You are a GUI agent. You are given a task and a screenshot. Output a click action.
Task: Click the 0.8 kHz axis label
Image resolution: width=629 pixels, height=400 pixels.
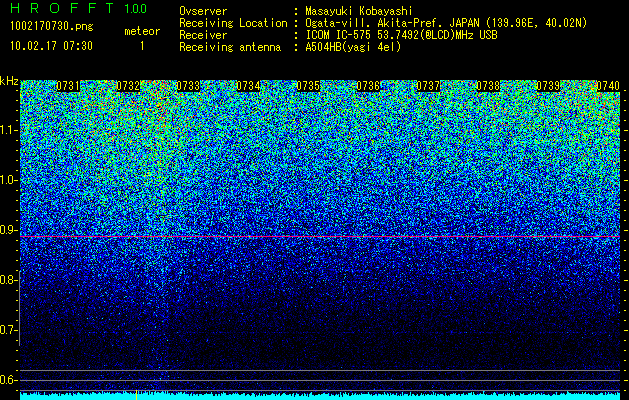click(x=9, y=280)
